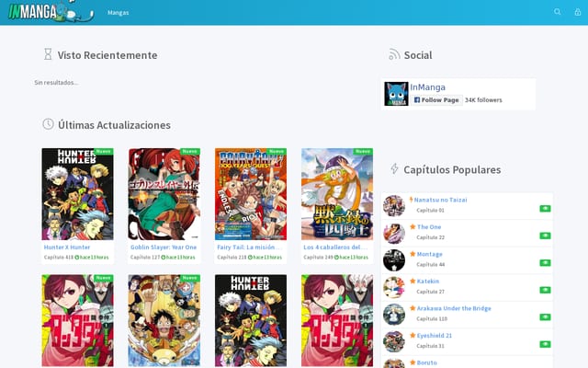
Task: Open the Mangas menu item
Action: tap(119, 12)
